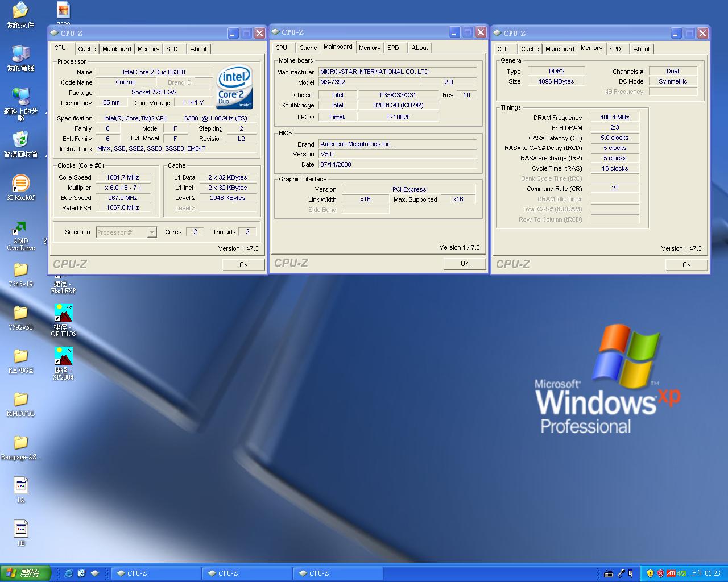Open SPD tab in left CPU-Z window
This screenshot has width=728, height=582.
pos(172,49)
